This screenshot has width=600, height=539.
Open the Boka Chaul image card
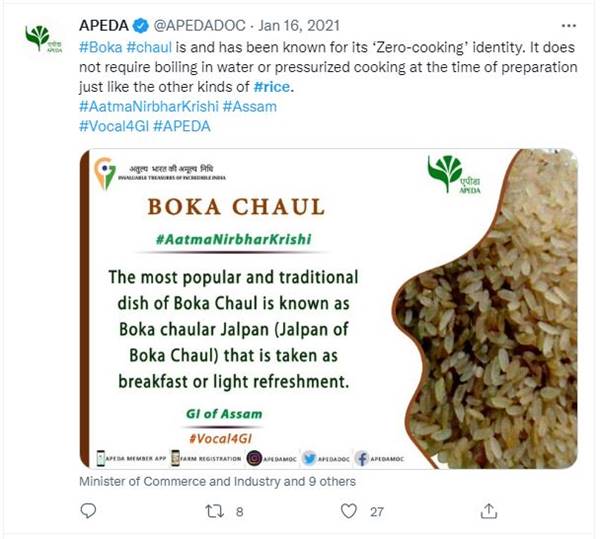tap(327, 308)
